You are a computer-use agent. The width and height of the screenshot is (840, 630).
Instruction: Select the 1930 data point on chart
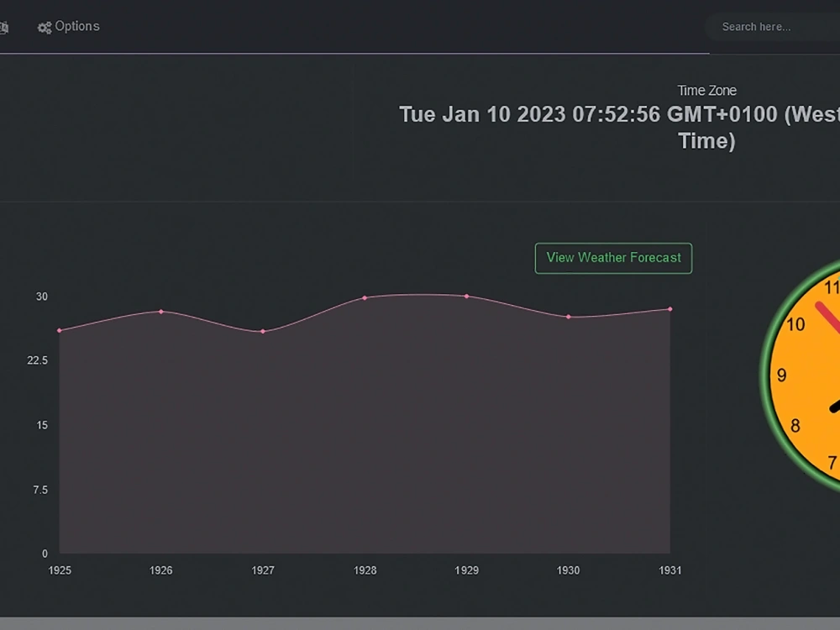(x=569, y=318)
